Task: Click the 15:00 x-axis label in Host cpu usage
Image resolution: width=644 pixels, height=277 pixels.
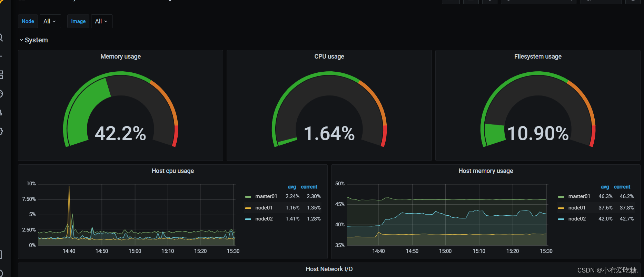Action: [135, 251]
